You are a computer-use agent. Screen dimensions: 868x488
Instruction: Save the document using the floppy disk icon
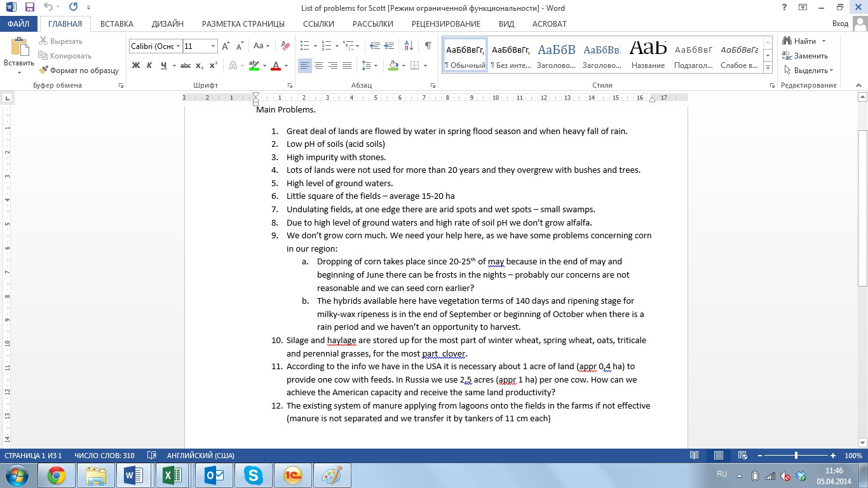(x=29, y=8)
